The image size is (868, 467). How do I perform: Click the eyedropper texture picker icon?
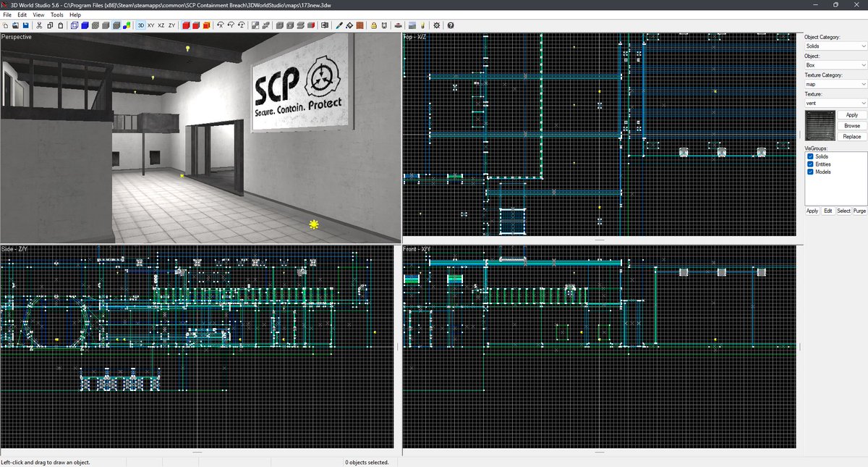coord(339,25)
